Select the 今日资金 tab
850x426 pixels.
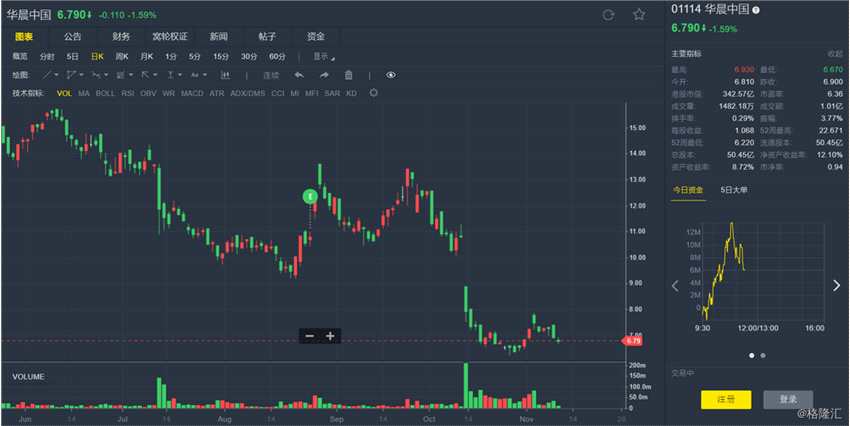(688, 190)
